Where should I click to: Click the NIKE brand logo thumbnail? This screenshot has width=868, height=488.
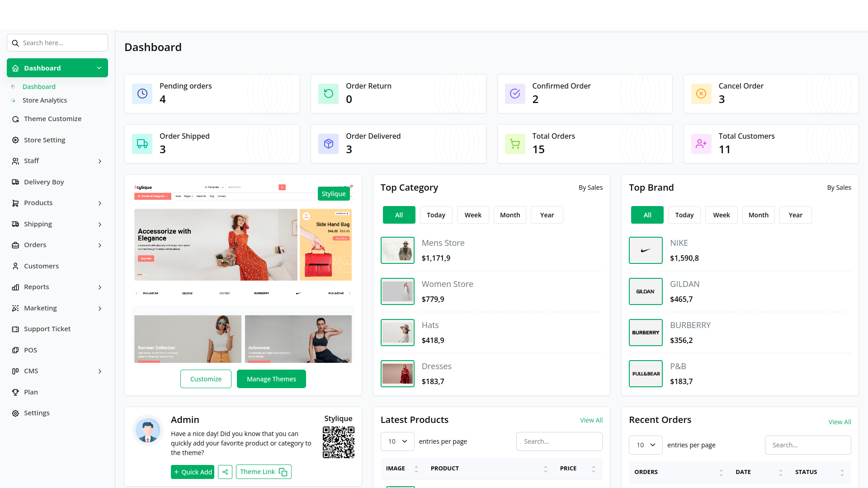pos(646,250)
